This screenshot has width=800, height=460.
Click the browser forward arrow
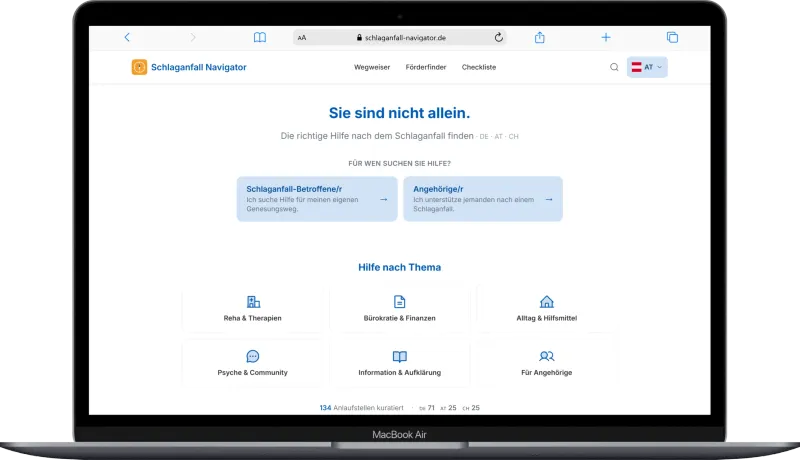(x=193, y=37)
